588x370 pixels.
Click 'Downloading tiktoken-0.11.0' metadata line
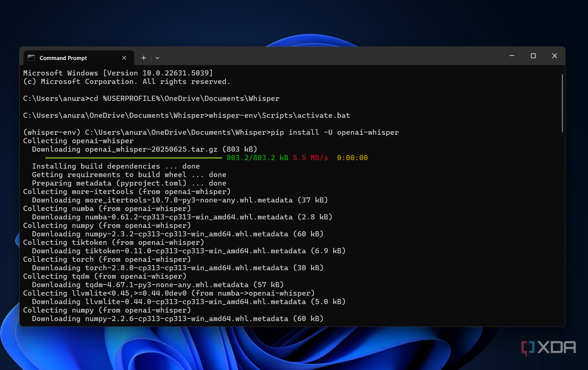click(x=189, y=251)
